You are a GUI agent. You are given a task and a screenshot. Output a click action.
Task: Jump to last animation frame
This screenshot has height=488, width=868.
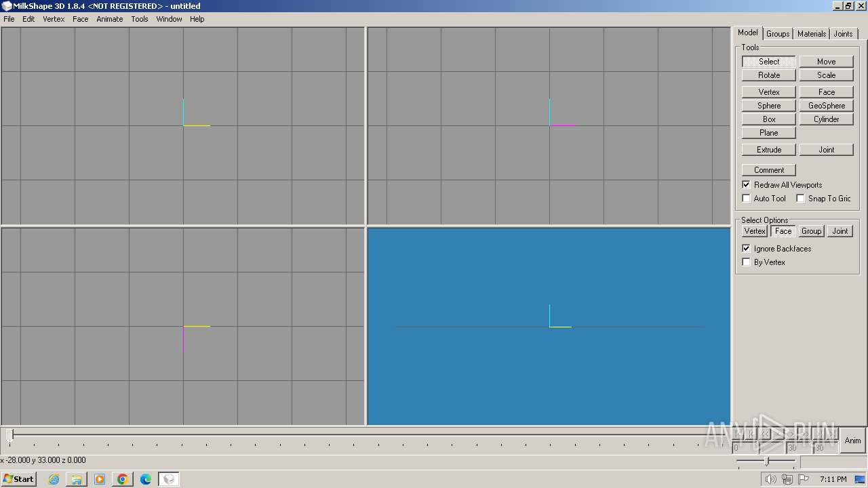tap(832, 434)
